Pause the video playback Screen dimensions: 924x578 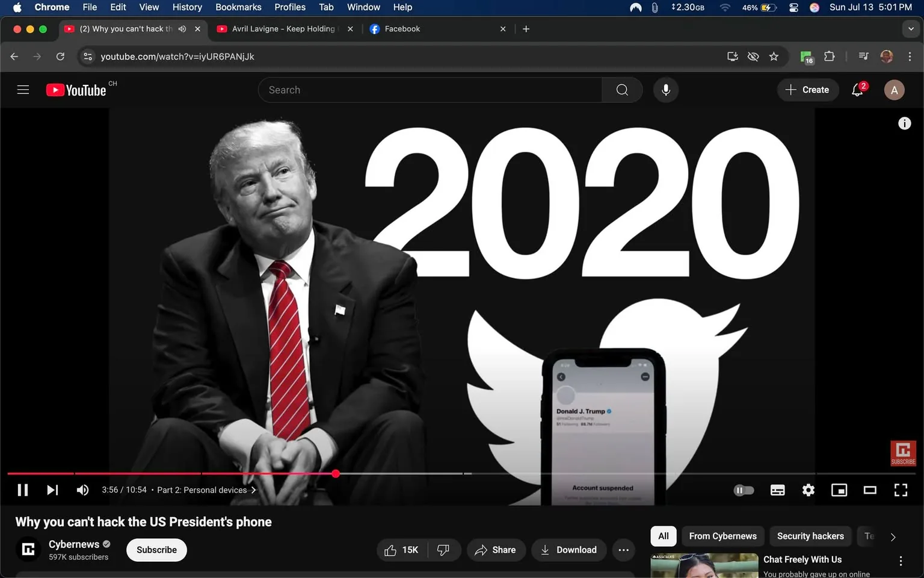[x=22, y=490]
